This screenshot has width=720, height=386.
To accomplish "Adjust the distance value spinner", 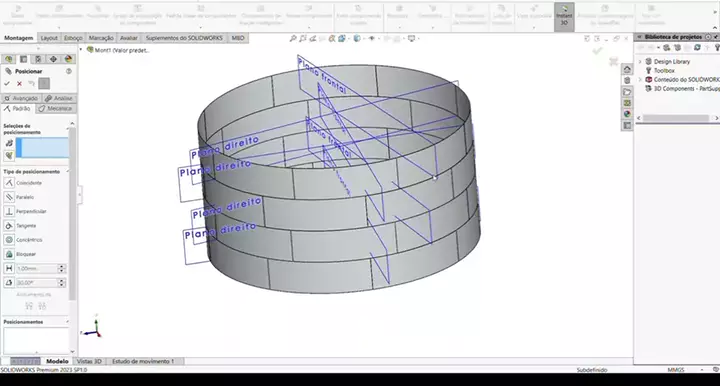I will [x=62, y=268].
